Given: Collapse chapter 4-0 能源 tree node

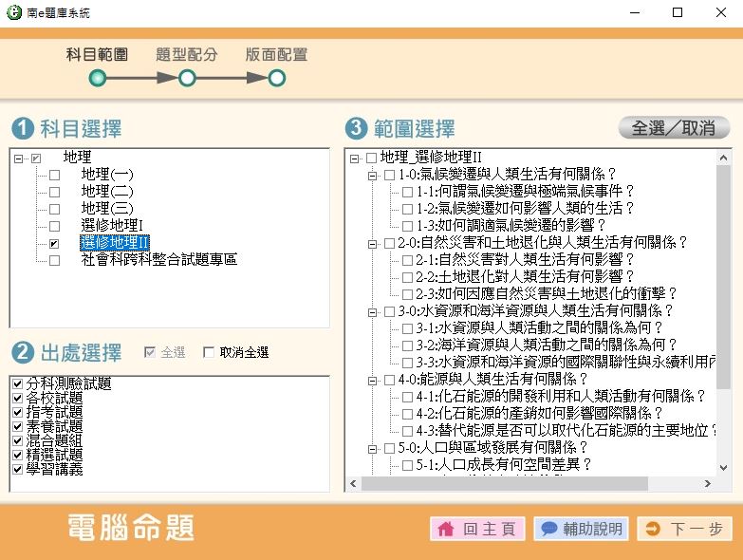Looking at the screenshot, I should pyautogui.click(x=372, y=379).
